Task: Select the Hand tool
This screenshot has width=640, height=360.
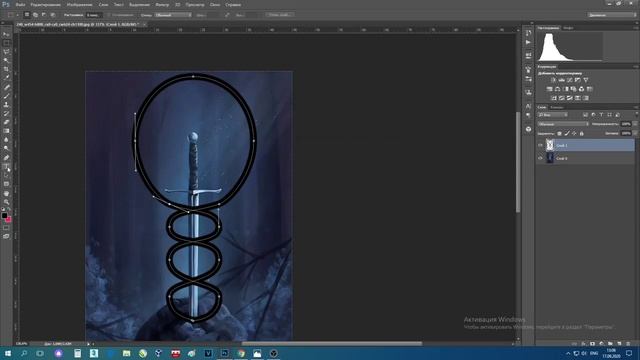Action: point(6,193)
